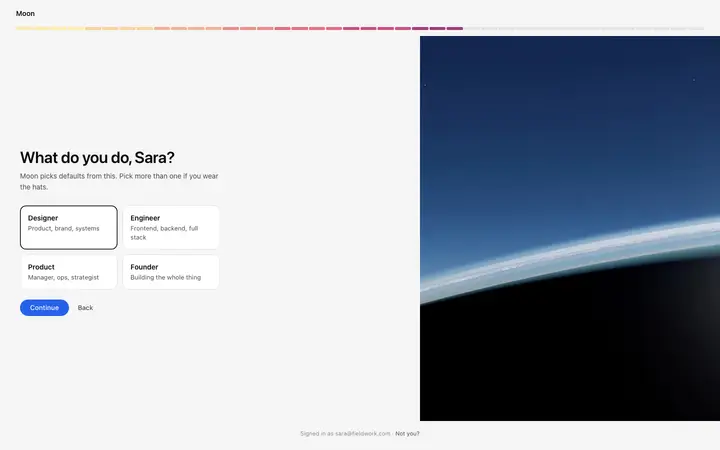
Task: Select the Designer role card
Action: tap(69, 227)
